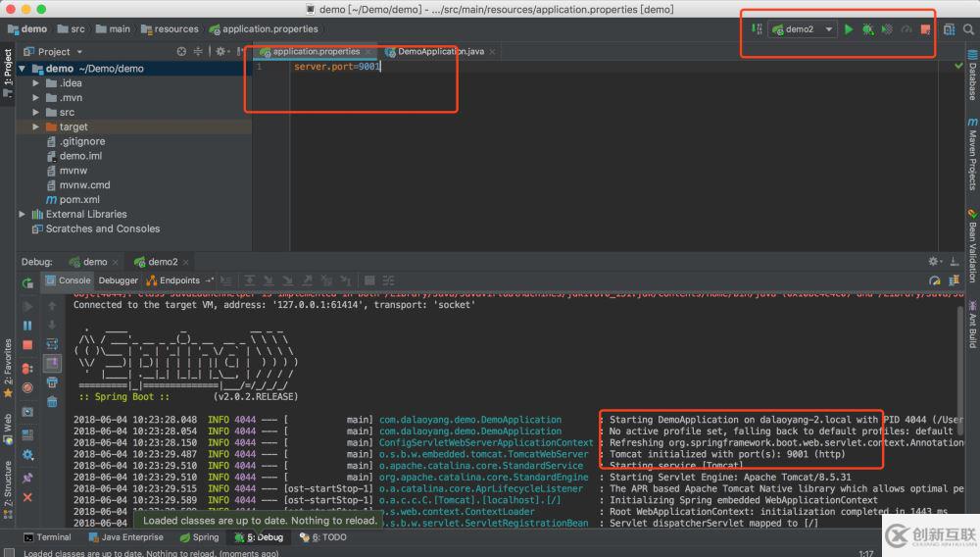
Task: Mute breakpoints in debug sidebar
Action: (27, 388)
